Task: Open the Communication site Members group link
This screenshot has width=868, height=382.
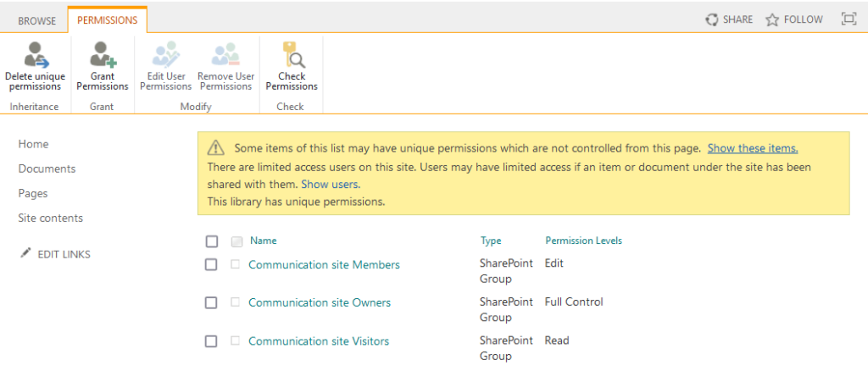Action: coord(324,265)
